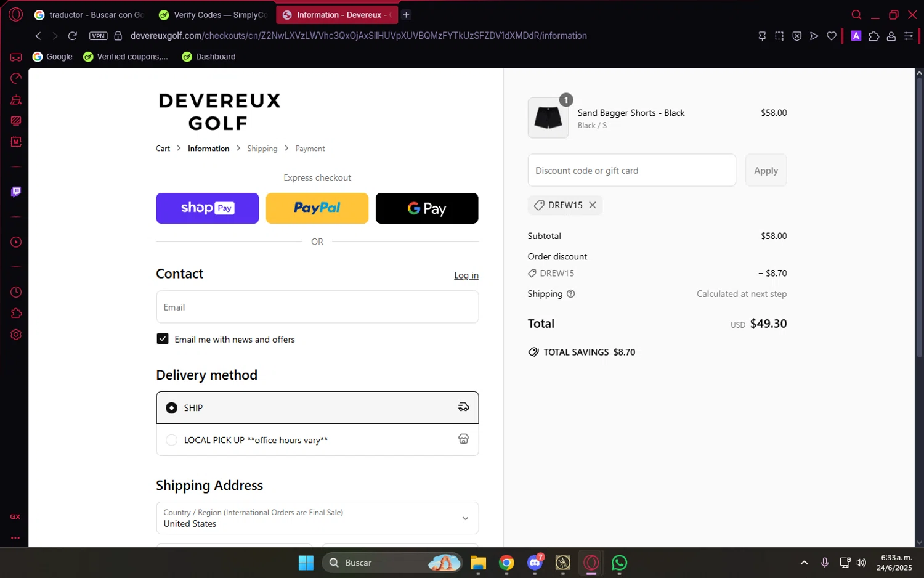924x578 pixels.
Task: Click the Payment breadcrumb step
Action: point(310,149)
